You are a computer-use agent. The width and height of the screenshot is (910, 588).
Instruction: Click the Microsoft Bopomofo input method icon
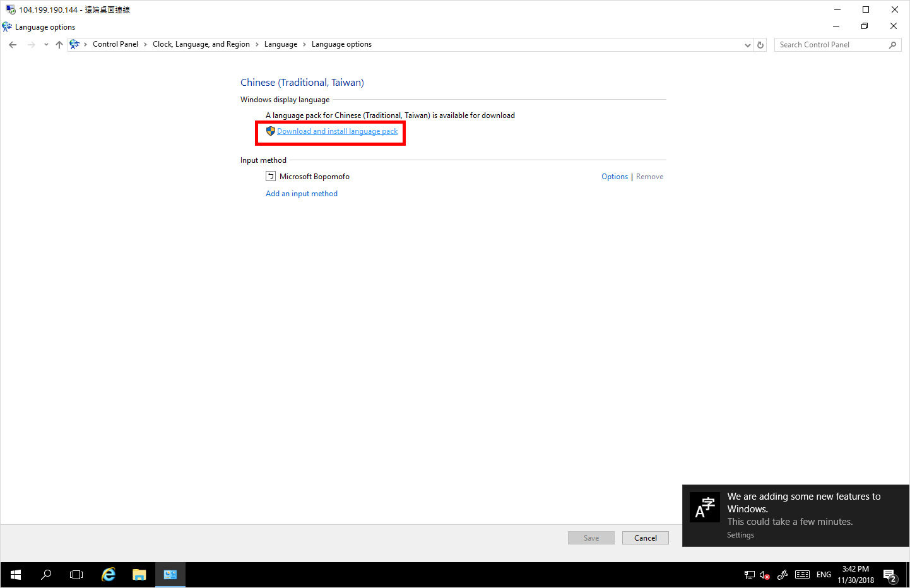(271, 176)
